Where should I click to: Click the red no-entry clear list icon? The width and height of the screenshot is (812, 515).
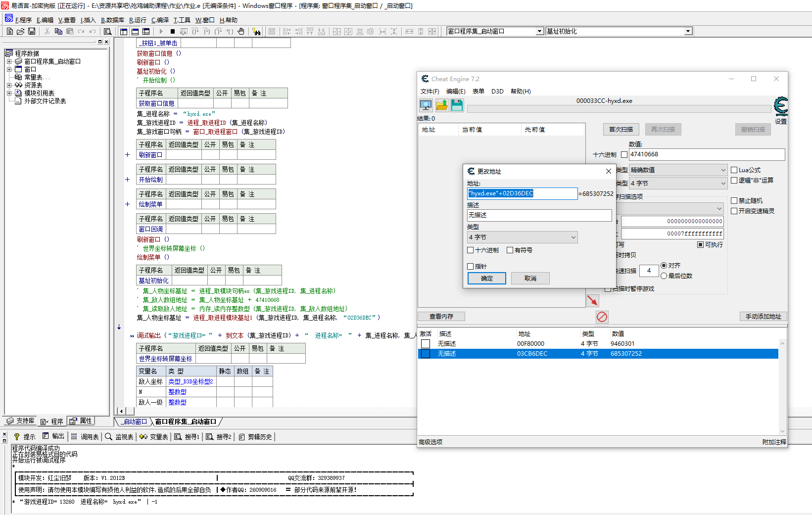pyautogui.click(x=602, y=317)
